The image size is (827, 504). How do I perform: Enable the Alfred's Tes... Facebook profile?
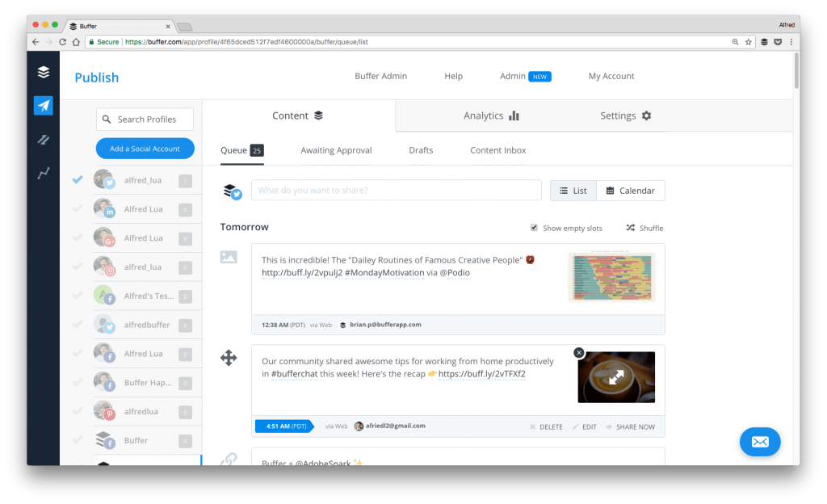(78, 296)
